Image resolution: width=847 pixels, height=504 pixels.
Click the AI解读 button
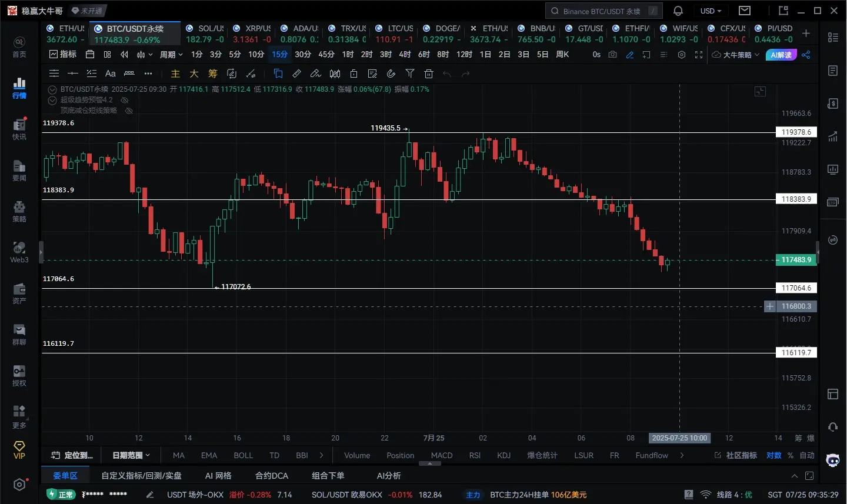[781, 55]
